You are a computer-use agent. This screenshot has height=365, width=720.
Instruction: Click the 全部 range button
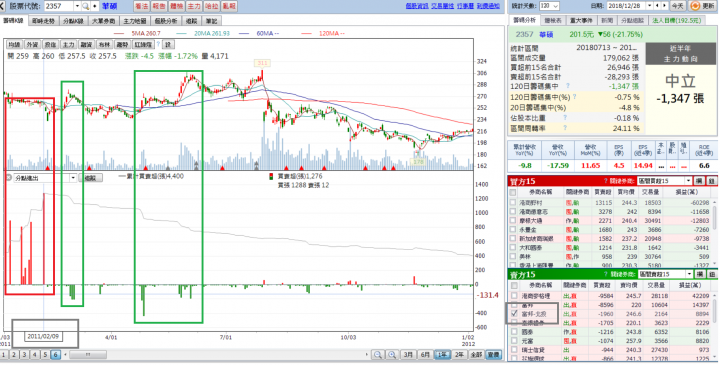[477, 354]
